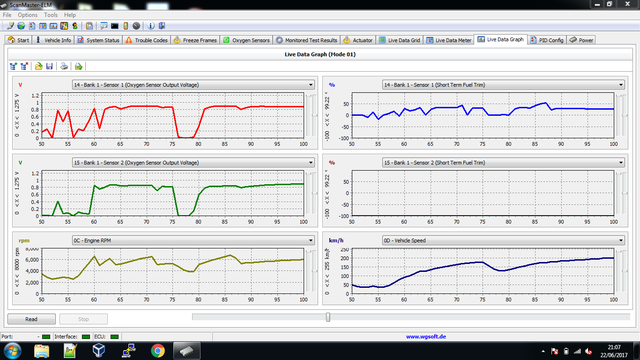Switch to the Oxygen Sensors tab

(x=246, y=40)
